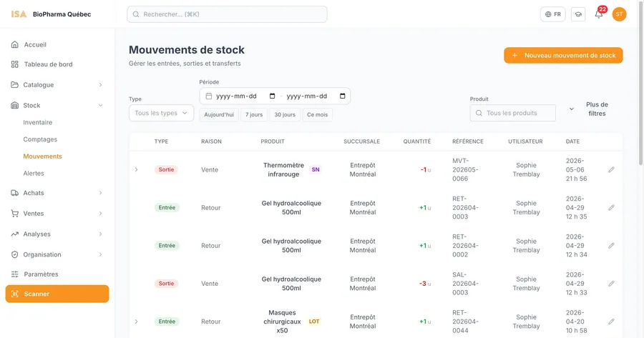This screenshot has height=338, width=644.
Task: Click the Sortie badge for MVT-202605-0066
Action: [166, 169]
